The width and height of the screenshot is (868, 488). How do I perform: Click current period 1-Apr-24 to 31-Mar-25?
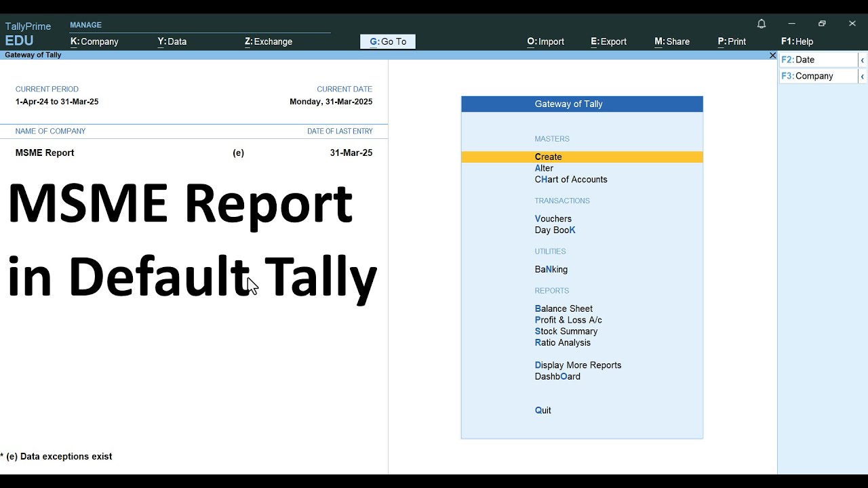point(57,102)
